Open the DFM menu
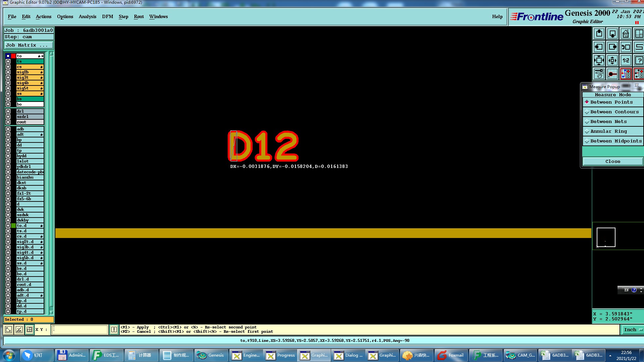Screen dimensions: 644x362 108,17
